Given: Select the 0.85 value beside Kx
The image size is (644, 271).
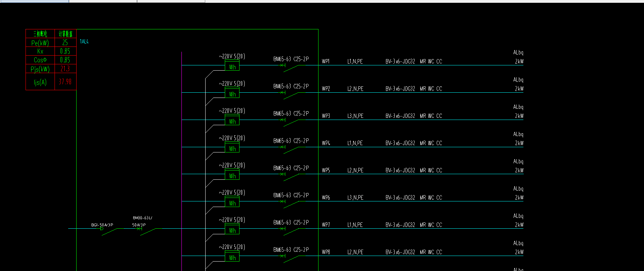Looking at the screenshot, I should point(65,51).
